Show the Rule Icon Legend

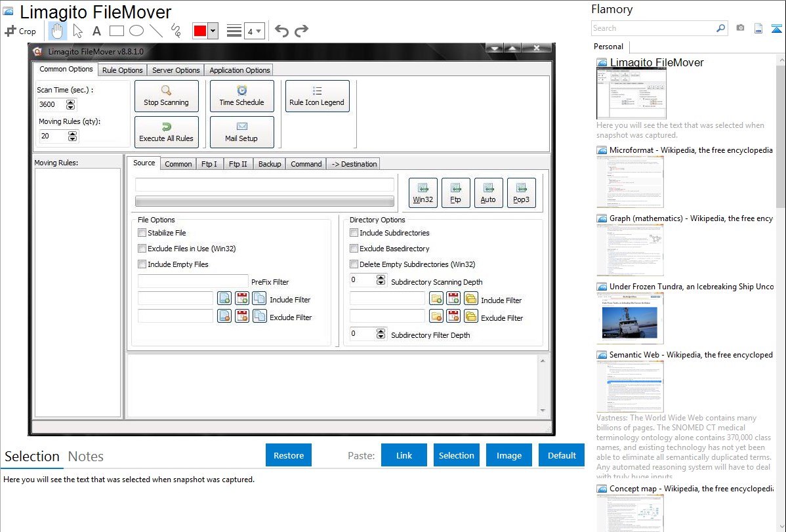[x=317, y=96]
